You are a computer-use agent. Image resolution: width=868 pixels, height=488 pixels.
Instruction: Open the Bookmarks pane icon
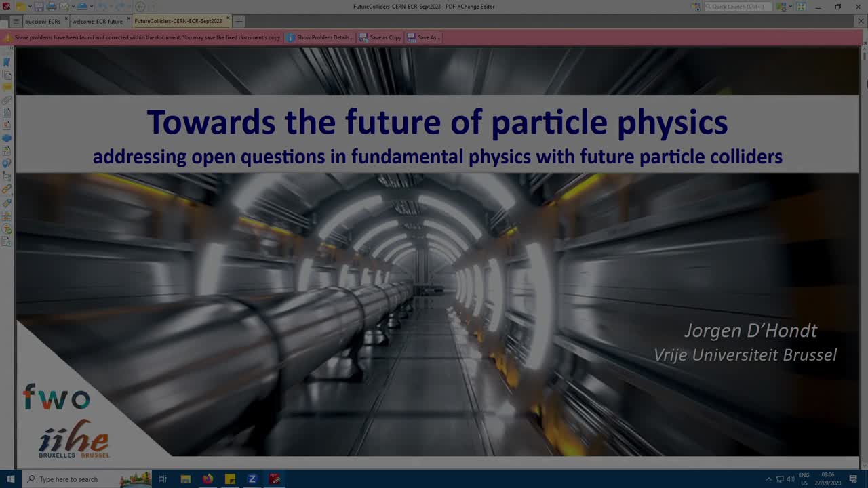[7, 62]
